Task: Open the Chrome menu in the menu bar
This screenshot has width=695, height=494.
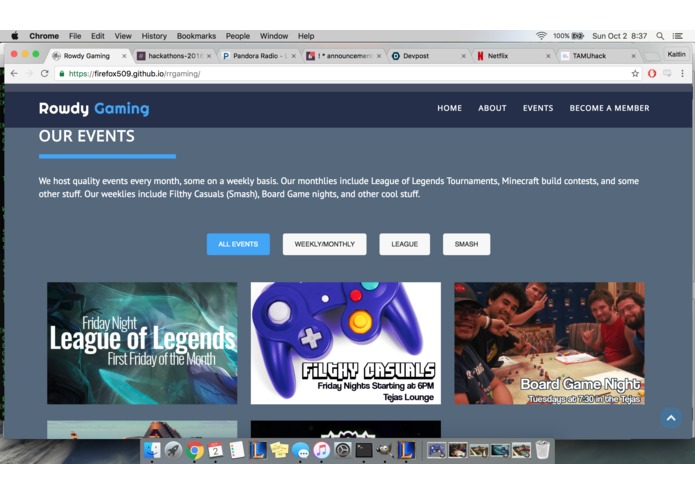Action: pyautogui.click(x=44, y=36)
